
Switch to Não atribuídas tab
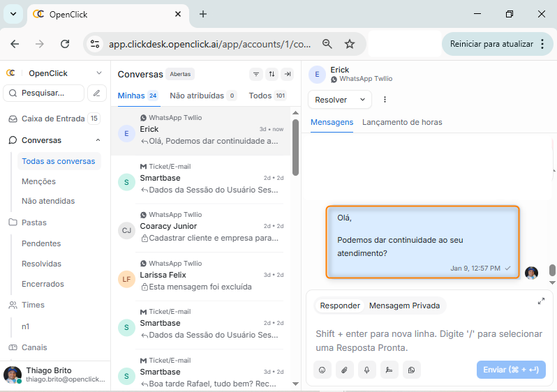tap(197, 96)
